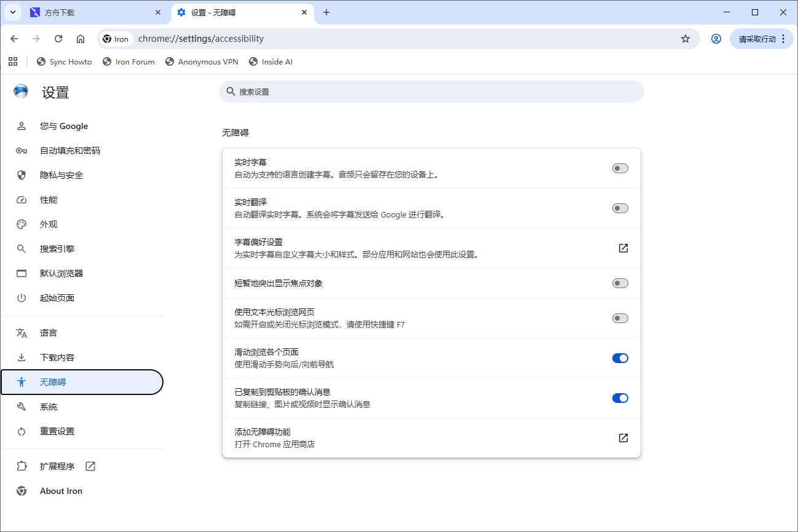Screen dimensions: 798x532
Task: Click inside the 搜索设置 search field
Action: (430, 91)
